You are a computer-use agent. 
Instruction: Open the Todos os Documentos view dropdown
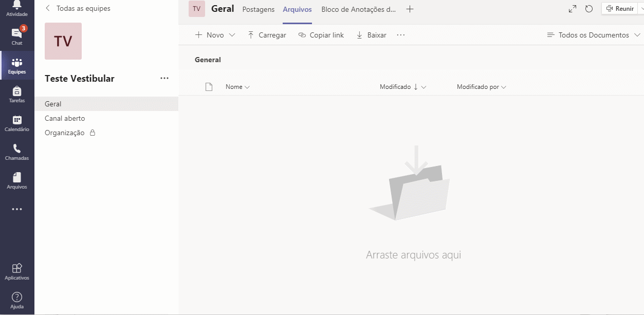pos(594,35)
